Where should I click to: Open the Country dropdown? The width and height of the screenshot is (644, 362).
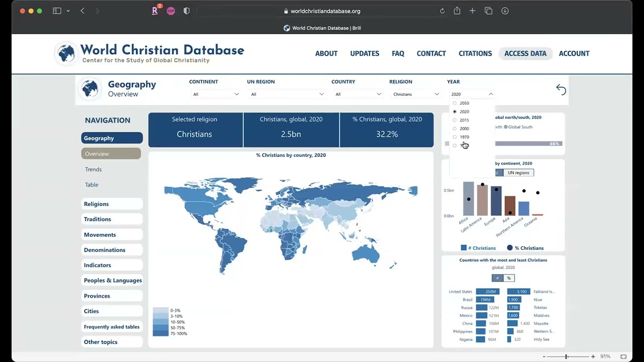358,94
